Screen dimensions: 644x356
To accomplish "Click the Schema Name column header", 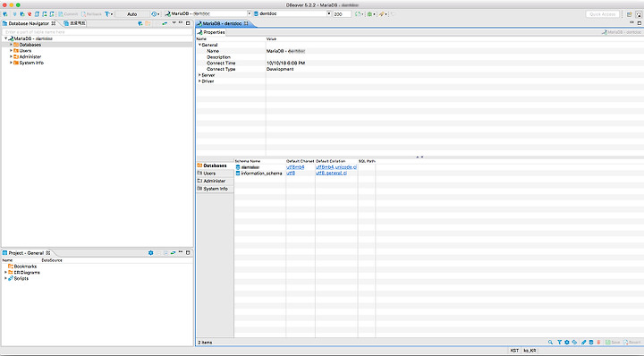I will click(260, 161).
